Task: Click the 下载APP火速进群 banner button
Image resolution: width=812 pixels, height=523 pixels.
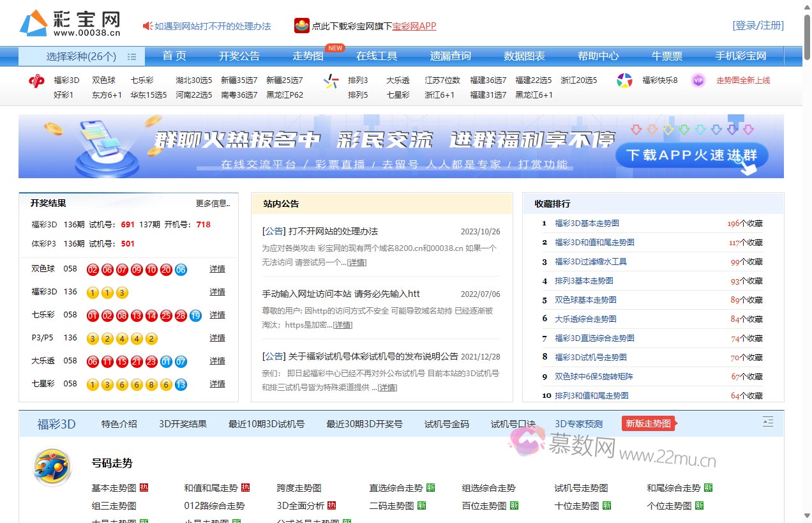Action: click(691, 154)
